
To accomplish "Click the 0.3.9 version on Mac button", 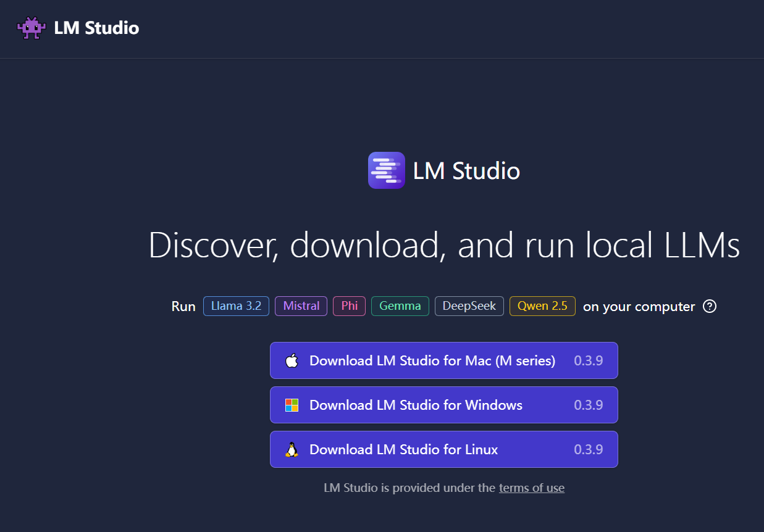I will [589, 360].
